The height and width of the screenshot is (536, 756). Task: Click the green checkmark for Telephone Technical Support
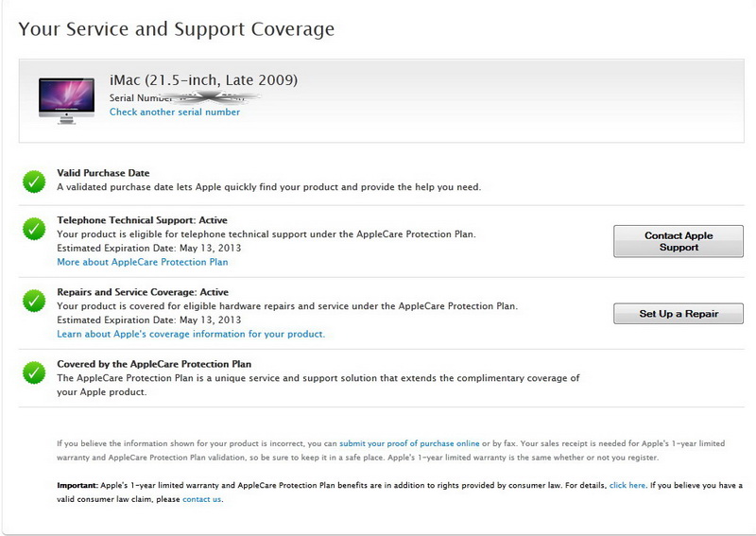tap(34, 228)
